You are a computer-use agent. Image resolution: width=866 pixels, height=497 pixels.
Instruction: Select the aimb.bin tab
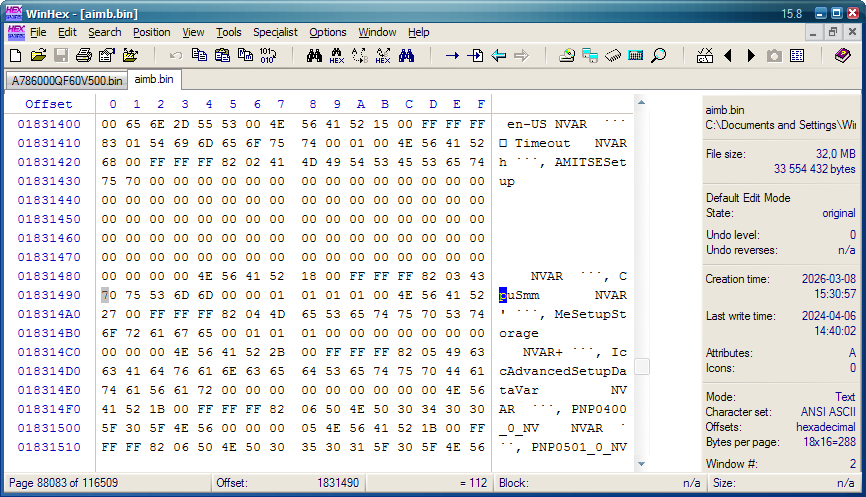point(154,79)
